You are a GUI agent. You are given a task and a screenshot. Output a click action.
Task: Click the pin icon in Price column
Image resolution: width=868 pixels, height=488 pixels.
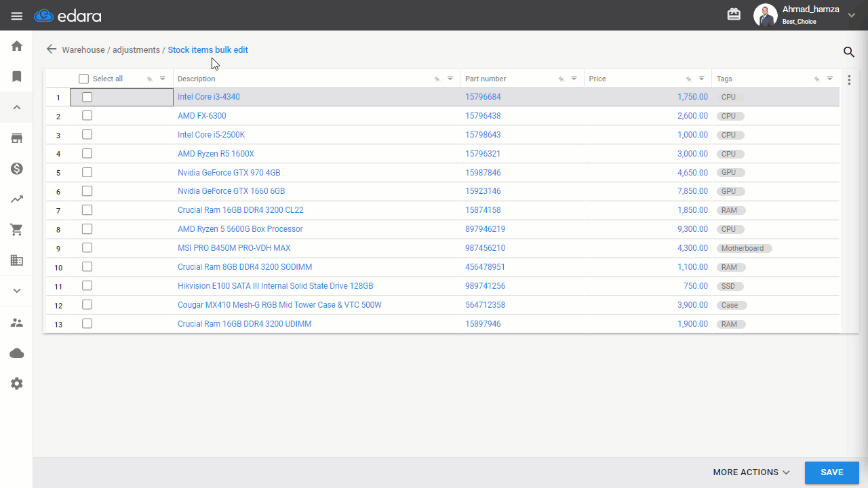[689, 79]
